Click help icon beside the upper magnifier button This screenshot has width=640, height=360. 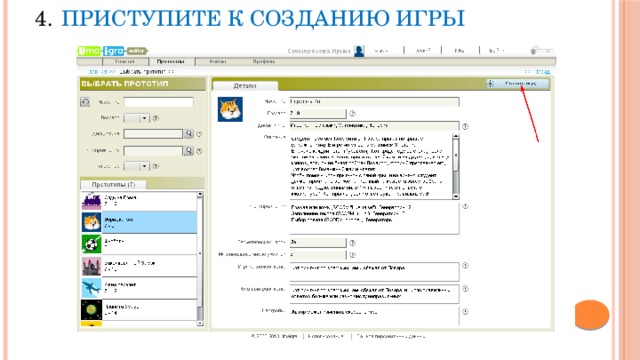pyautogui.click(x=199, y=134)
